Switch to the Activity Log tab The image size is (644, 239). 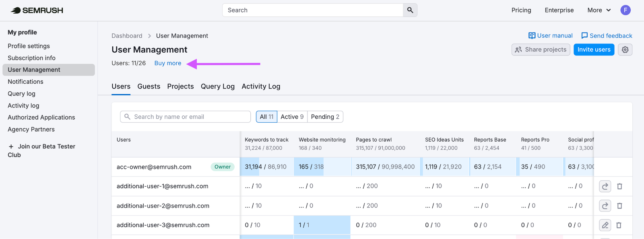point(261,86)
